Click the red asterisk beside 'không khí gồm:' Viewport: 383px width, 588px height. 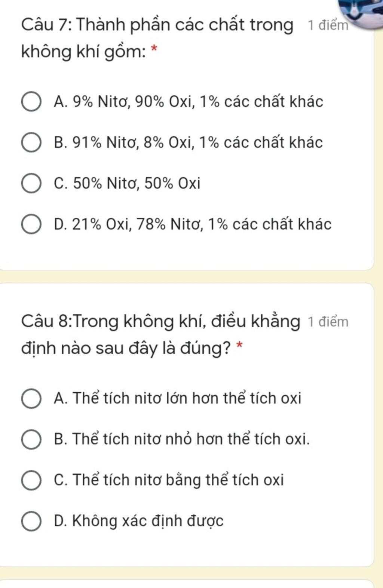pos(153,49)
